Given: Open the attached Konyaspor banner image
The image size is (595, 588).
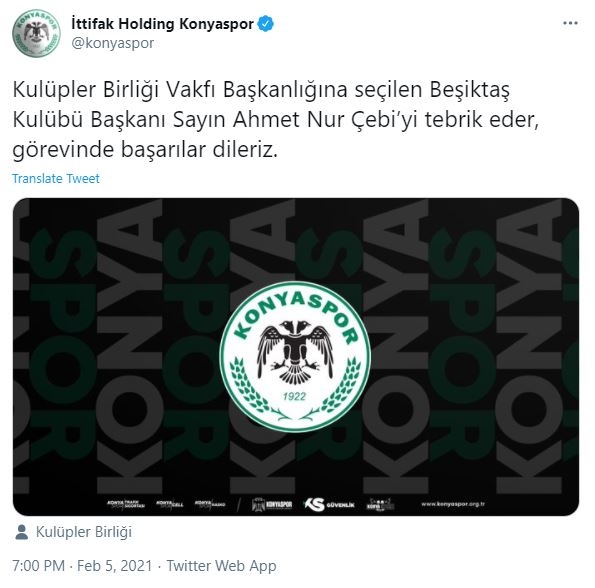Looking at the screenshot, I should pyautogui.click(x=296, y=357).
